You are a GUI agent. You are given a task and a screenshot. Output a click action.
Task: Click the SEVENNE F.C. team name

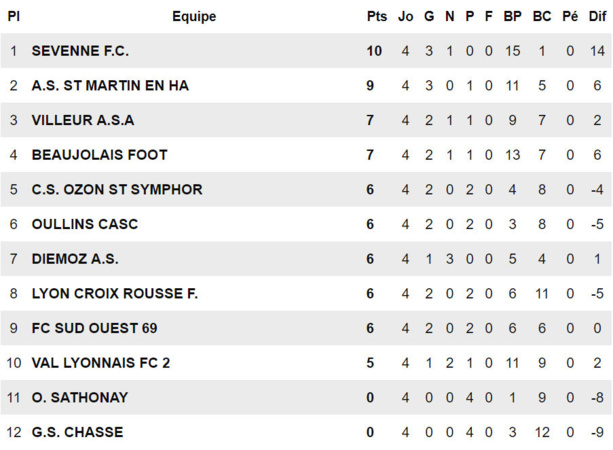80,51
